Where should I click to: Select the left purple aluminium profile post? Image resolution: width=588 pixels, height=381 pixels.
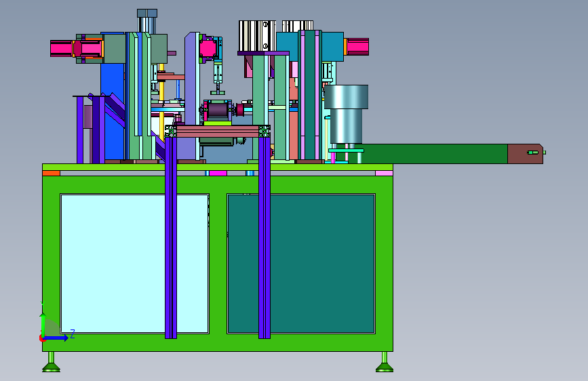click(171, 238)
